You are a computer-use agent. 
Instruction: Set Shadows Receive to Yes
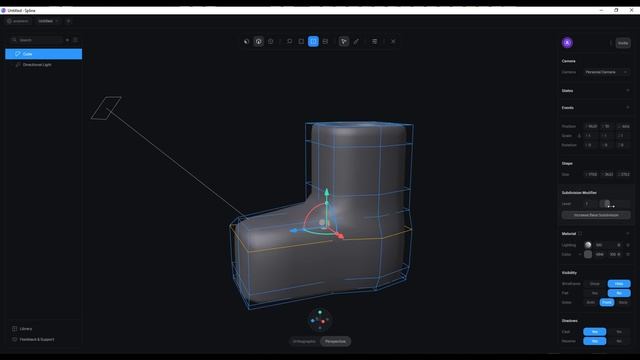[x=595, y=341]
